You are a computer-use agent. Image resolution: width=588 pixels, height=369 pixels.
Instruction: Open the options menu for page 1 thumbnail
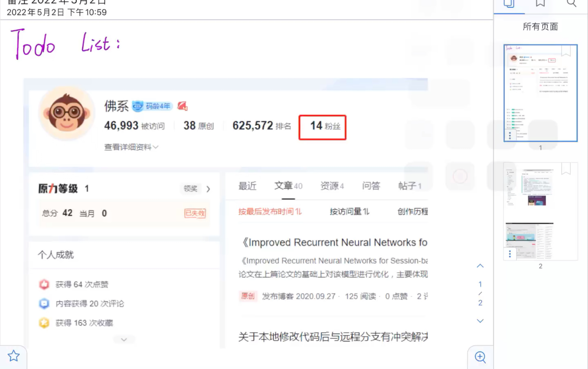[x=510, y=135]
